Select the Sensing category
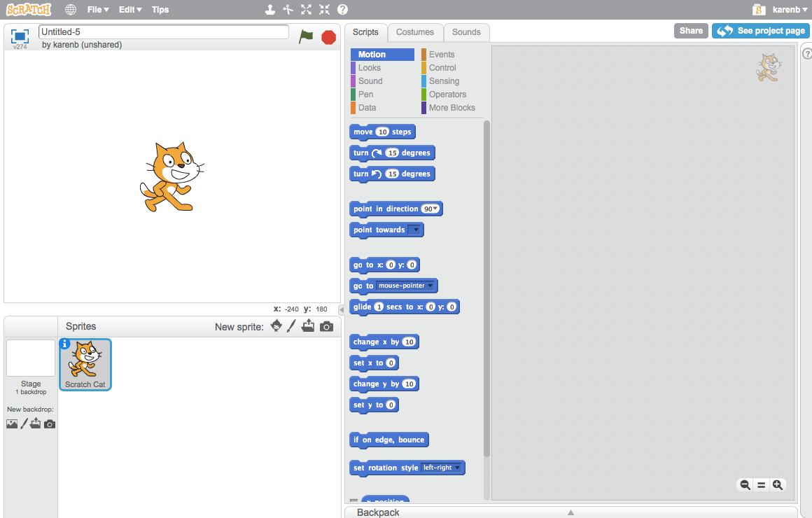 tap(444, 81)
